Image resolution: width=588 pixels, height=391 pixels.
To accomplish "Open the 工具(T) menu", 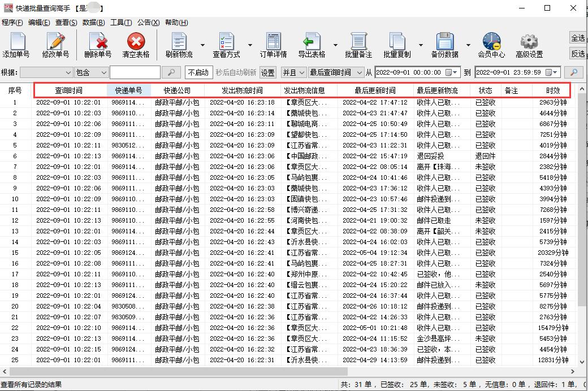I will [122, 22].
